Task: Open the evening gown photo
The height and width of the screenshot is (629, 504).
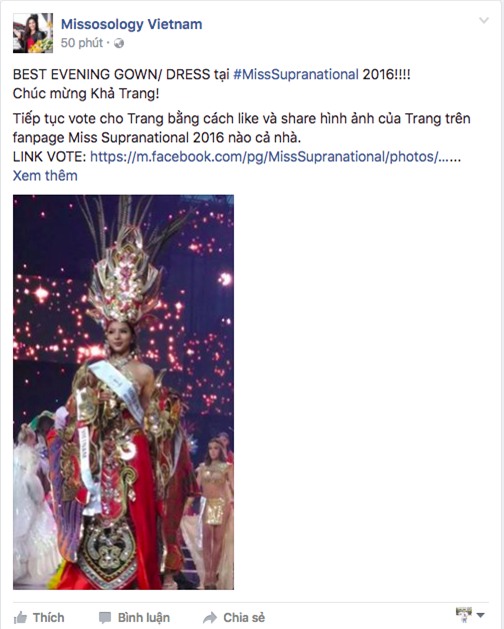Action: tap(123, 392)
